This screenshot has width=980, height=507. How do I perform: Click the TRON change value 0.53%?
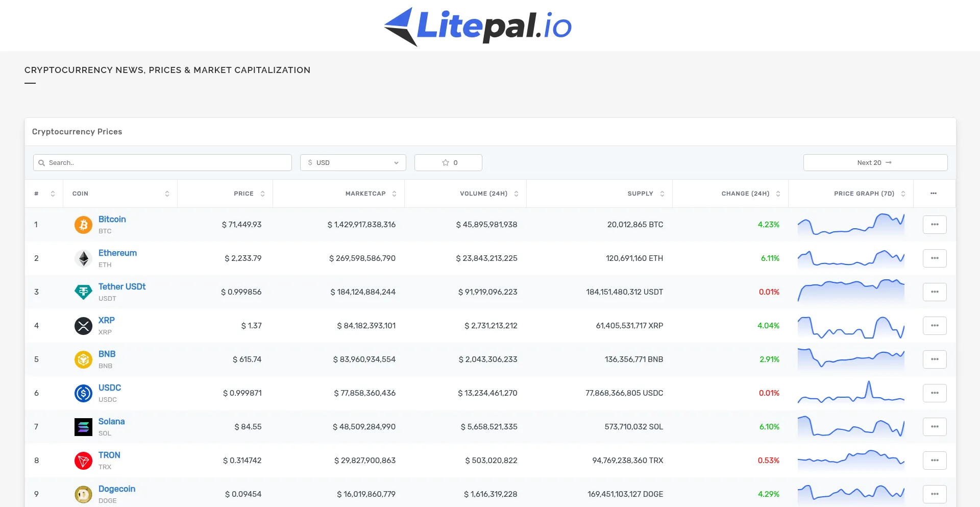pos(769,461)
